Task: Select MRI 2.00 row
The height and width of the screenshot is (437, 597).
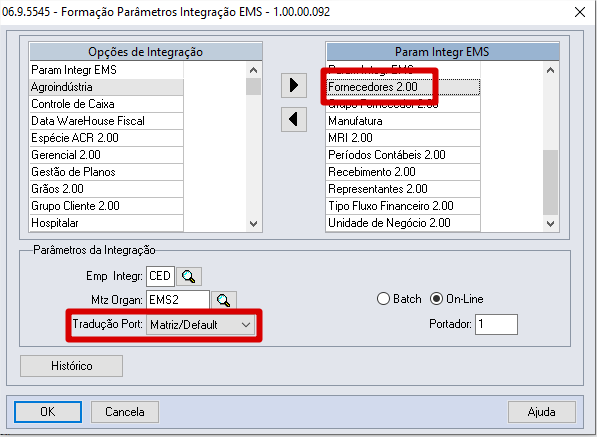Action: click(x=403, y=138)
